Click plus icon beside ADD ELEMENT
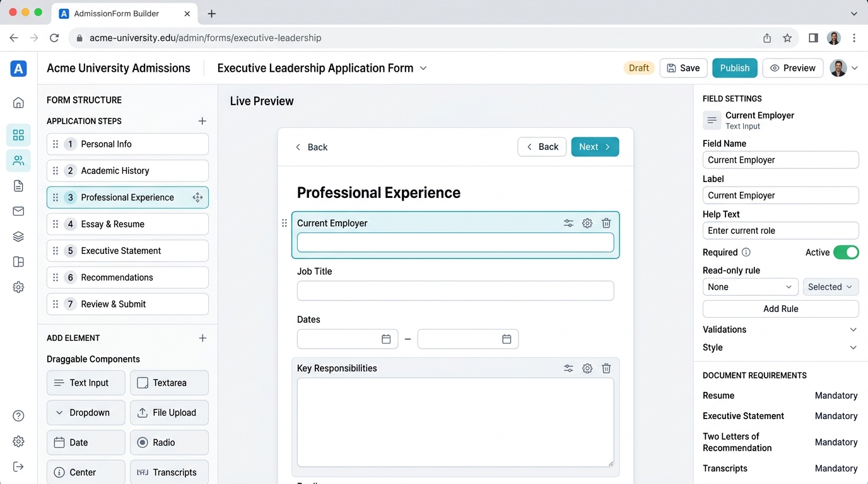Screen dimensions: 868x484 pos(202,338)
